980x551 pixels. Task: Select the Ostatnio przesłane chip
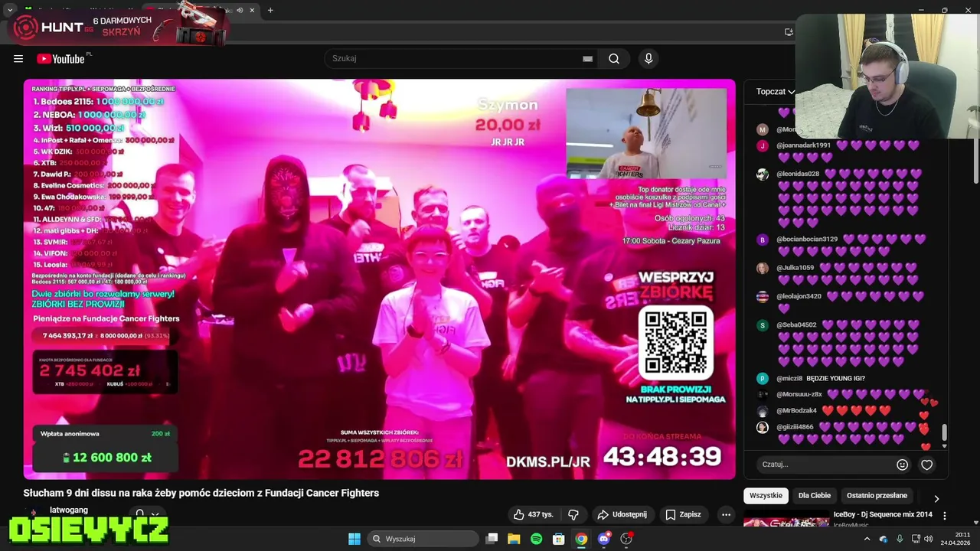click(877, 495)
